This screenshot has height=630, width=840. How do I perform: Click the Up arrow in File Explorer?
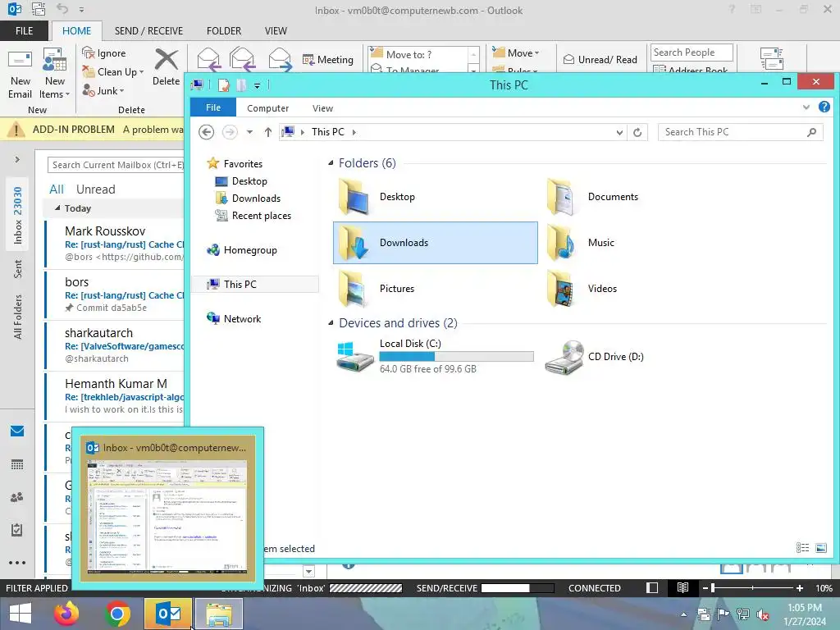coord(268,132)
